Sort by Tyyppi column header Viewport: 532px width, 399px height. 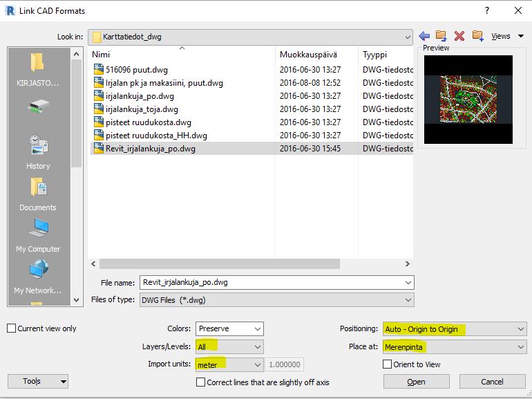click(x=386, y=55)
